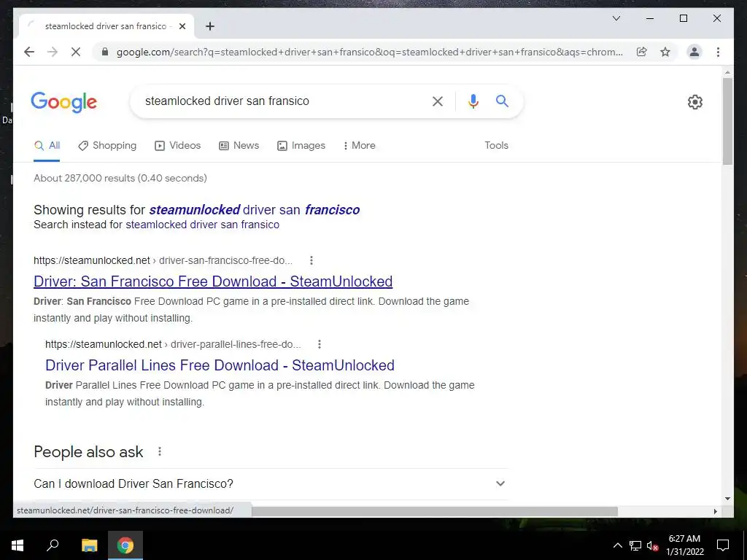
Task: Click Chrome icon in taskbar
Action: point(125,545)
